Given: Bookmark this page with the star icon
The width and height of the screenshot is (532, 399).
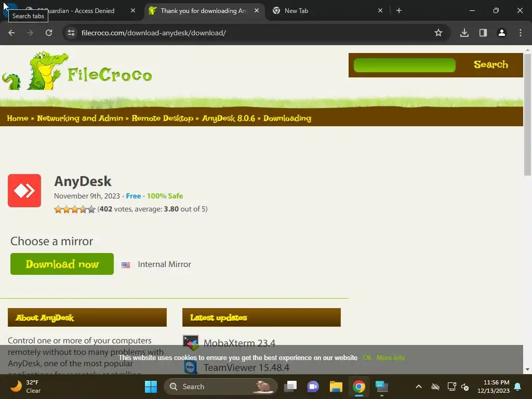Looking at the screenshot, I should tap(438, 33).
